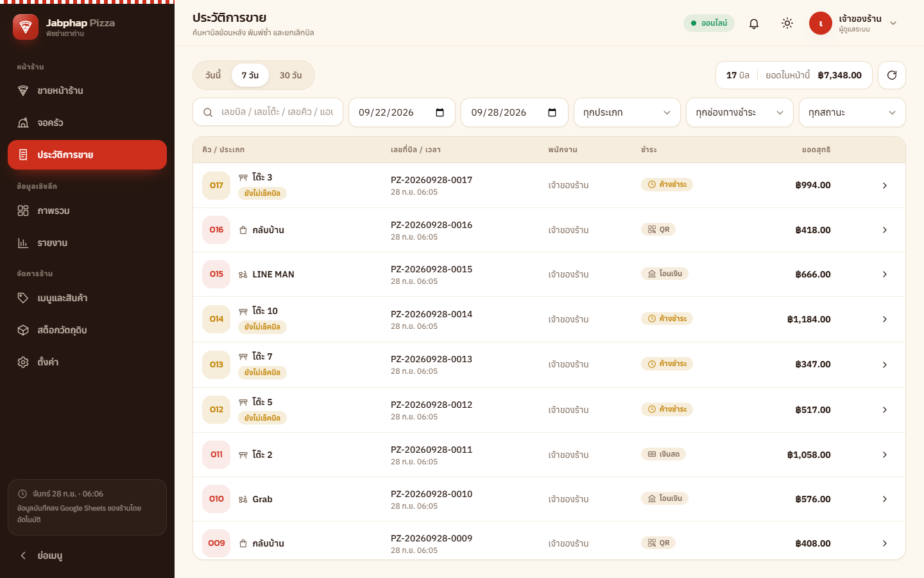Open จอครัว in sidebar
The height and width of the screenshot is (578, 924).
point(87,123)
